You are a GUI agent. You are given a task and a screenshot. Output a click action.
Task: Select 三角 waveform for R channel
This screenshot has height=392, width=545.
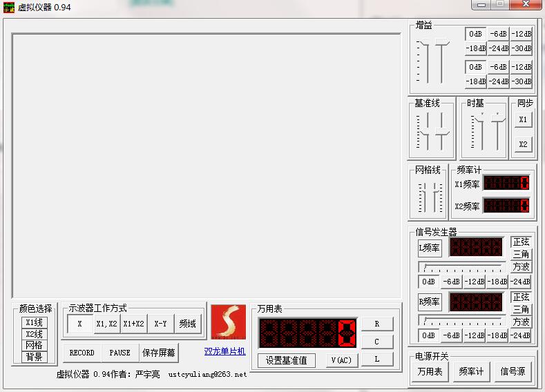pyautogui.click(x=521, y=309)
